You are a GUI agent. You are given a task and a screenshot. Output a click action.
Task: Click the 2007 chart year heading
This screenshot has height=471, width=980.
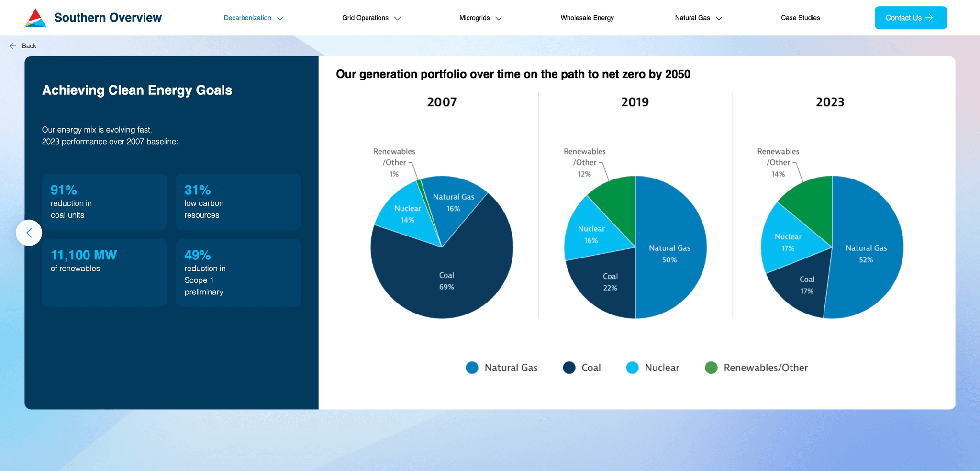coord(442,102)
